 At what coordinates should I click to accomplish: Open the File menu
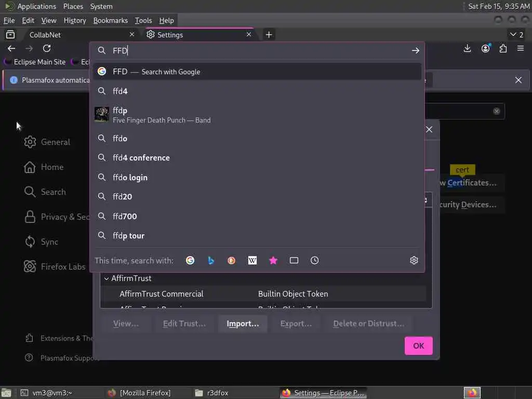click(9, 21)
